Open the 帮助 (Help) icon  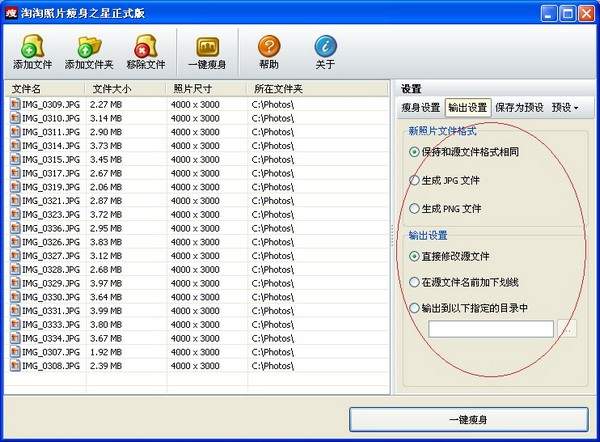[x=268, y=47]
